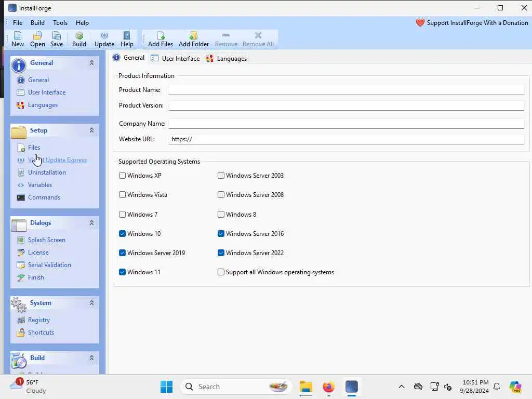The image size is (532, 399).
Task: Enable the Windows XP checkbox
Action: point(123,176)
